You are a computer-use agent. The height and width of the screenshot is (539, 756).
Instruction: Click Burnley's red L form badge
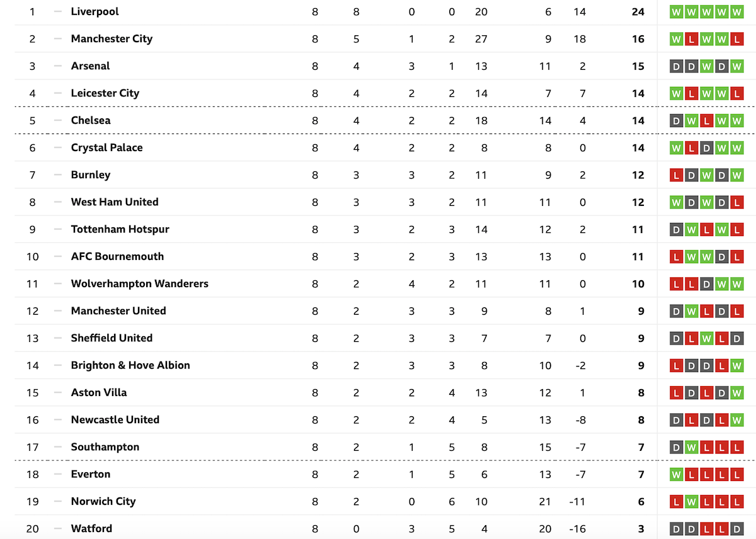point(677,175)
